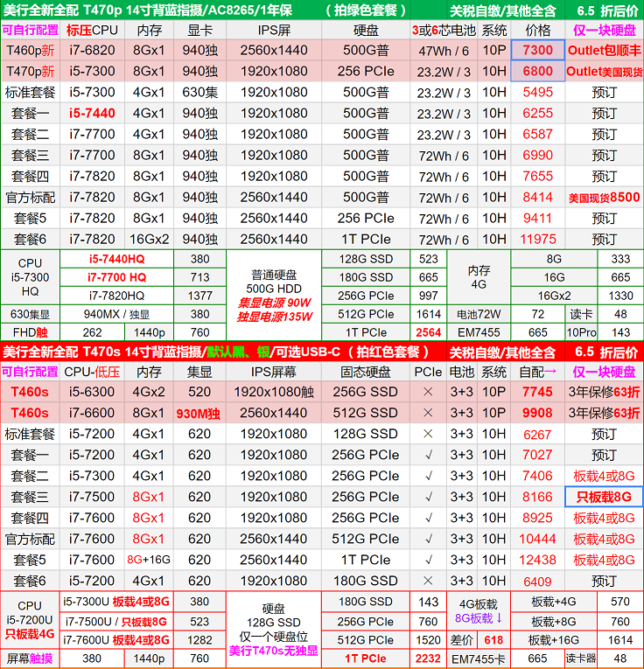
Task: Click price 6587 in the T470p 套餐二 row
Action: point(538,134)
